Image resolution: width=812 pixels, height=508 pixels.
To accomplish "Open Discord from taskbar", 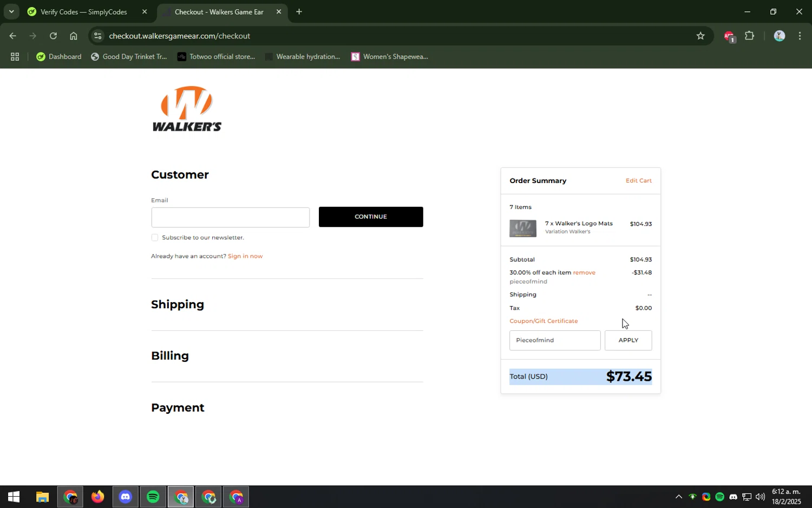I will pyautogui.click(x=126, y=497).
